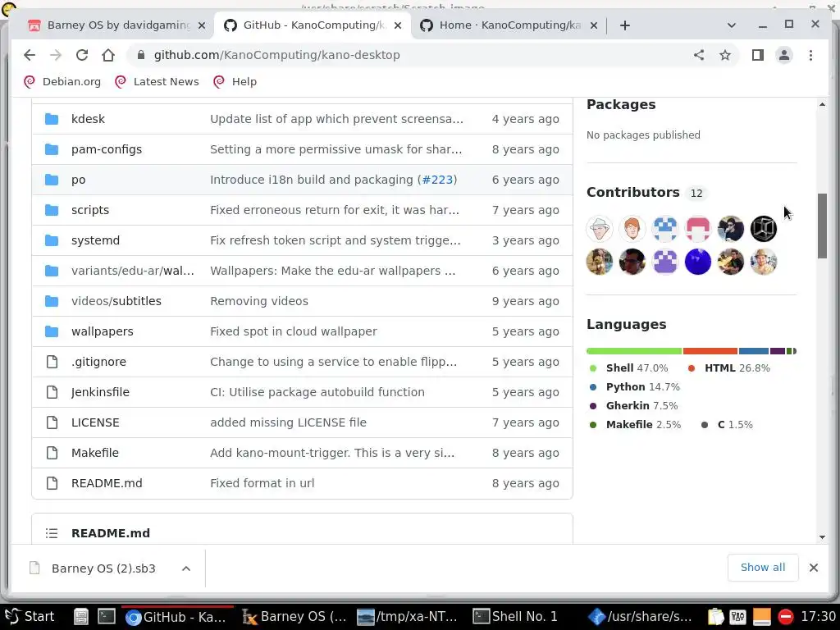Open the pam-configs folder
This screenshot has height=630, width=840.
coord(107,149)
